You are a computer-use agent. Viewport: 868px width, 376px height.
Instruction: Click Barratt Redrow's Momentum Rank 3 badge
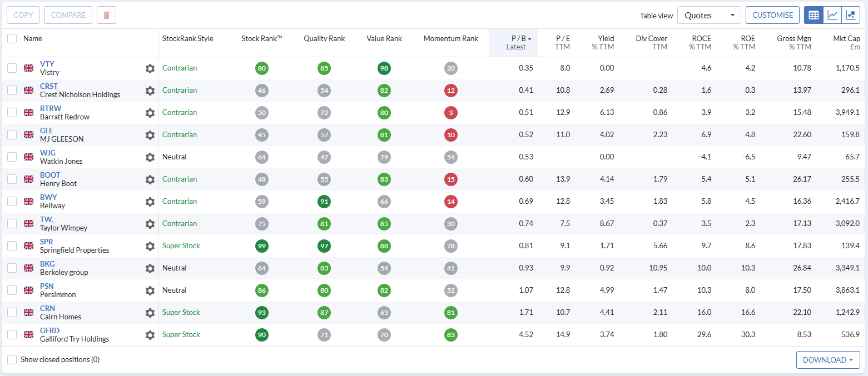coord(451,113)
